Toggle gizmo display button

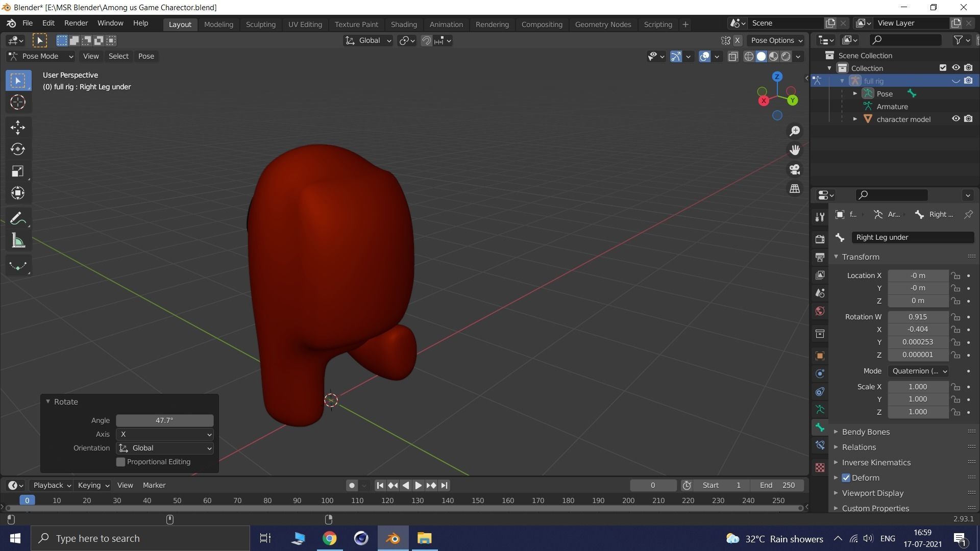(676, 57)
